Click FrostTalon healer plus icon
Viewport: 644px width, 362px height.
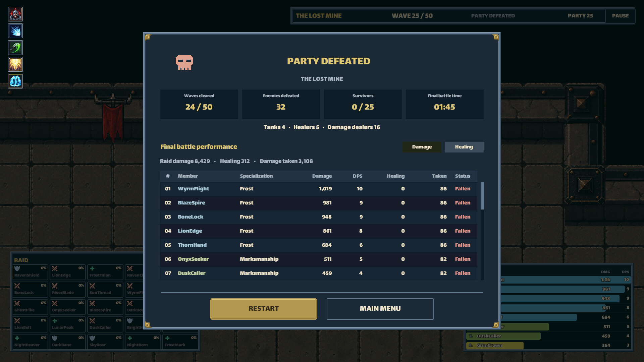(x=92, y=268)
